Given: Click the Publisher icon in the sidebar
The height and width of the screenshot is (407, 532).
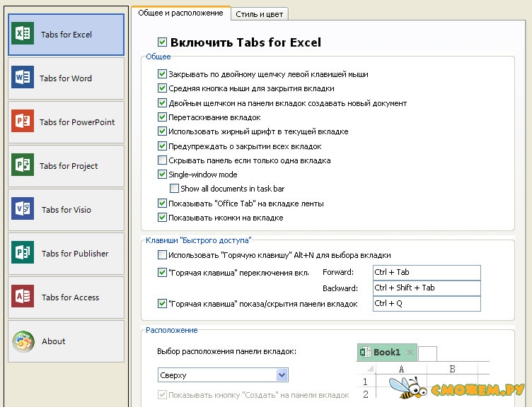Looking at the screenshot, I should click(x=23, y=252).
